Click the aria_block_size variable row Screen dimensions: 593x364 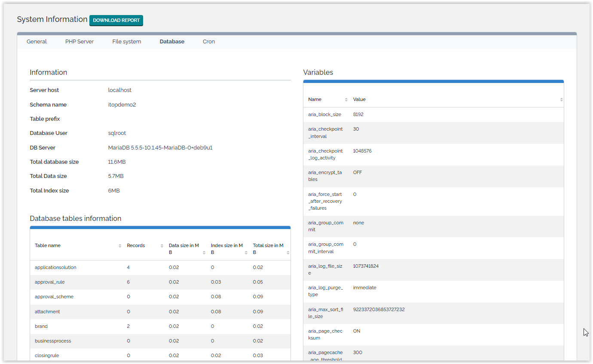324,115
